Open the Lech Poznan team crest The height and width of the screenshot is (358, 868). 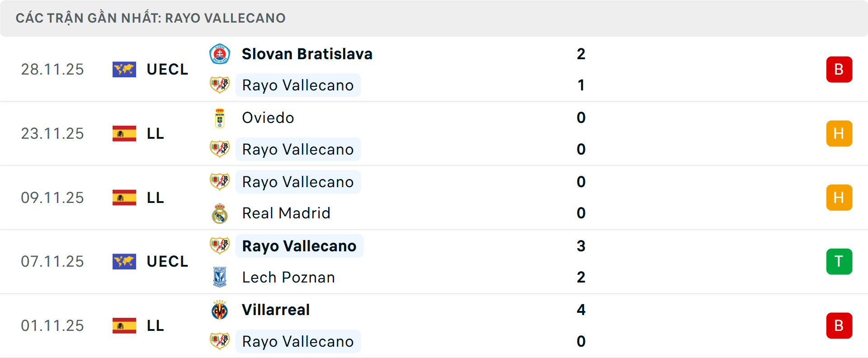click(x=220, y=277)
